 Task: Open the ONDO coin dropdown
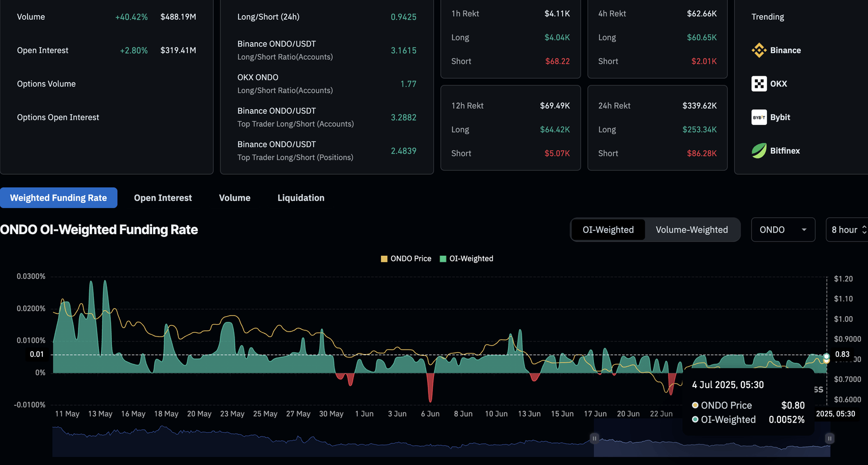click(x=783, y=230)
